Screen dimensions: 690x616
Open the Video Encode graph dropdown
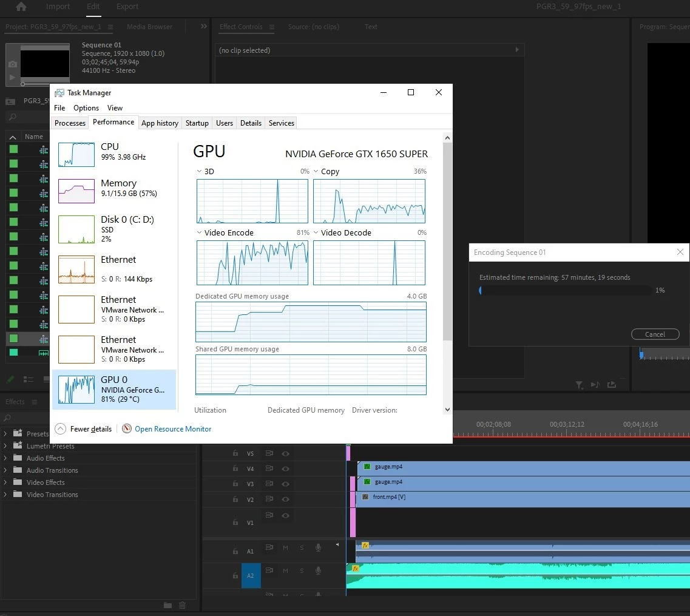(x=199, y=233)
